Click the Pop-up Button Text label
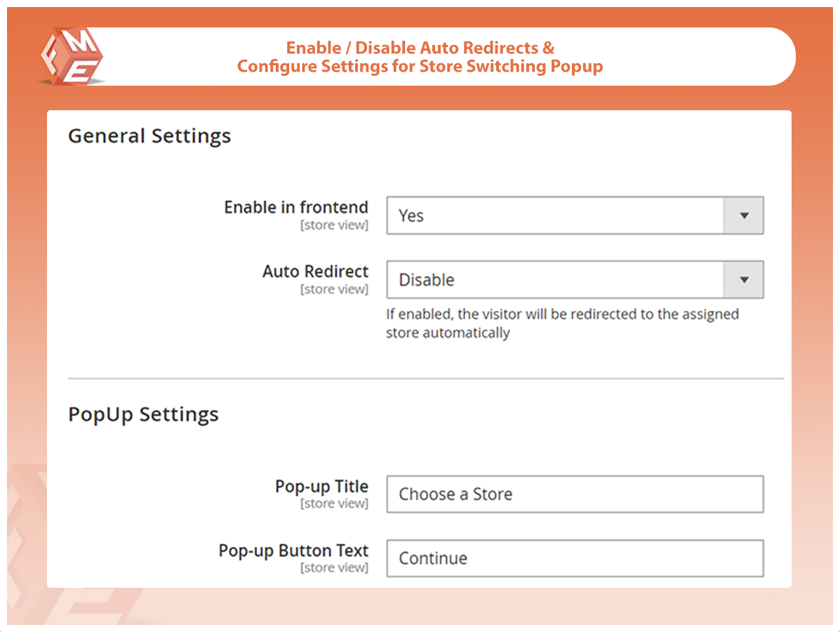Image resolution: width=840 pixels, height=632 pixels. (x=293, y=550)
